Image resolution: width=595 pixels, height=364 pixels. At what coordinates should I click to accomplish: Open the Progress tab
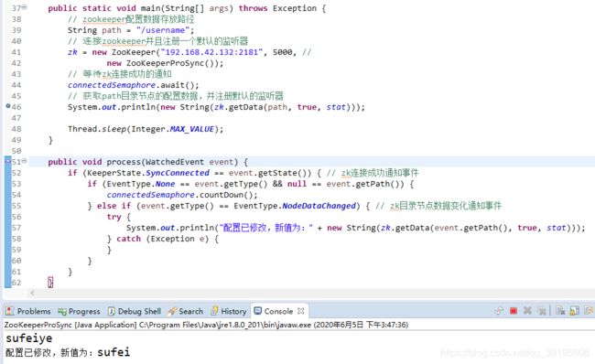(79, 311)
